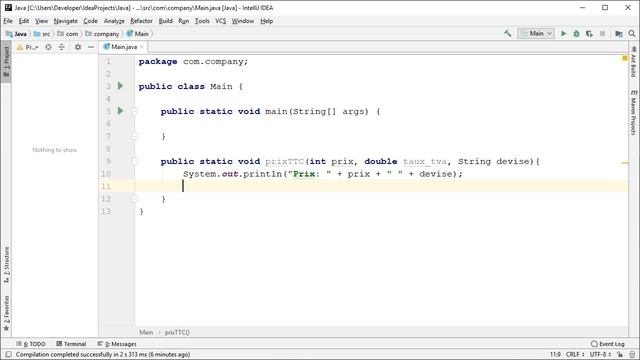The image size is (640, 360).
Task: Click the taux_tva parameter on line 9
Action: pos(425,161)
